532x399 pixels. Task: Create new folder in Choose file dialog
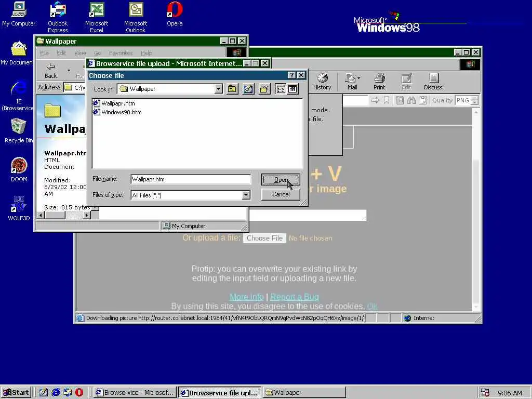click(x=264, y=89)
